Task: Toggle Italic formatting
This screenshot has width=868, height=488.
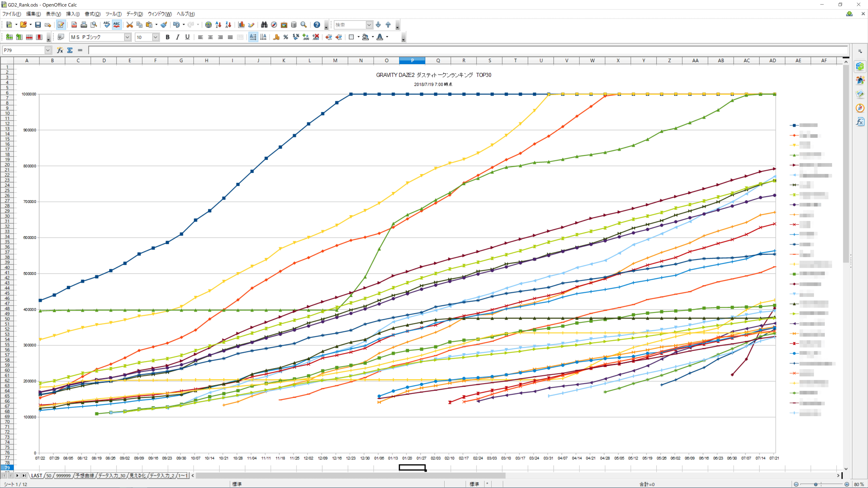Action: pos(177,37)
